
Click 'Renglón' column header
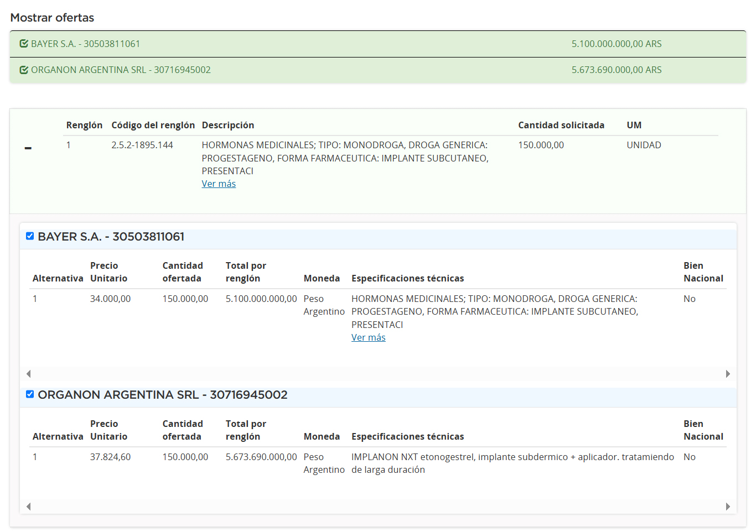[x=84, y=125]
